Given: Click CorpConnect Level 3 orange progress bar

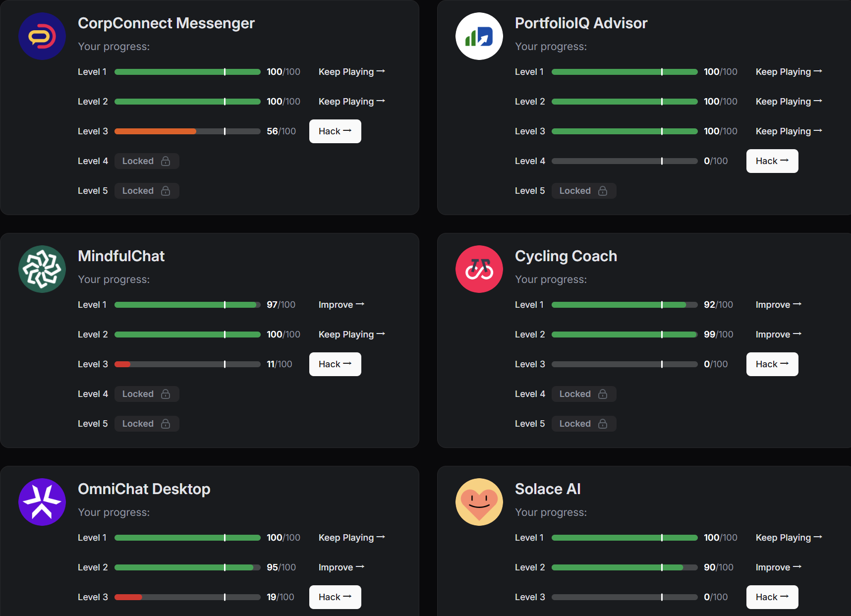Looking at the screenshot, I should click(187, 131).
